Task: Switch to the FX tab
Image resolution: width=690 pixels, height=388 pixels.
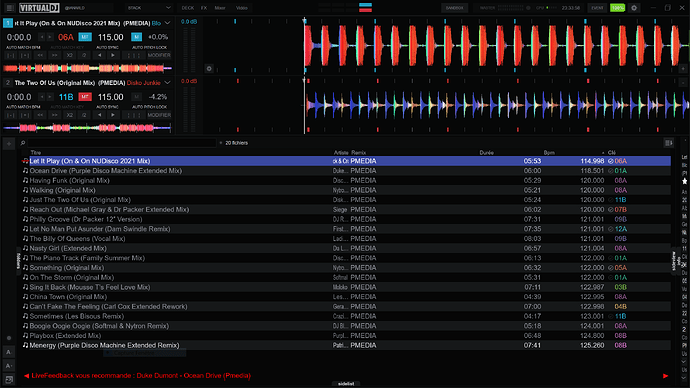Action: point(204,8)
